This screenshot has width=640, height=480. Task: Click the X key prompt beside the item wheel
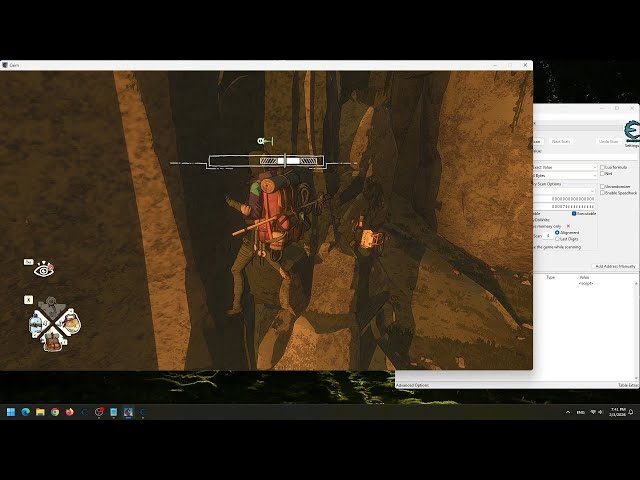28,300
